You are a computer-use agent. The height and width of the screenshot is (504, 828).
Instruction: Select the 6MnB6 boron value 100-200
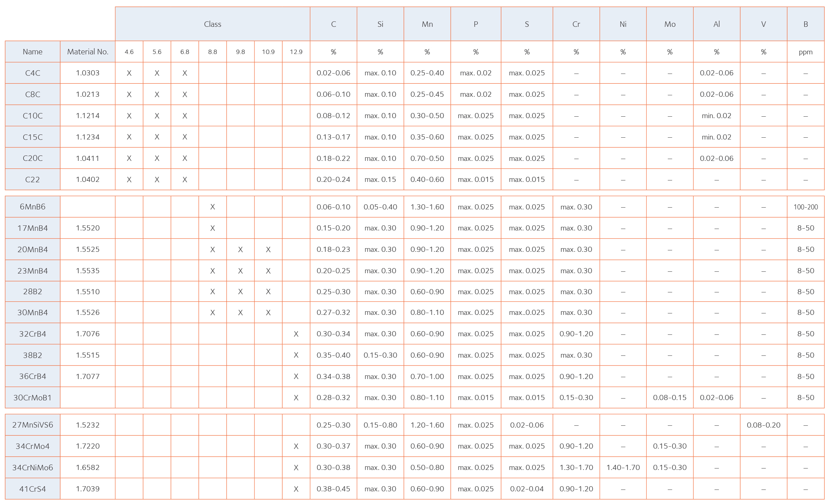coord(806,207)
